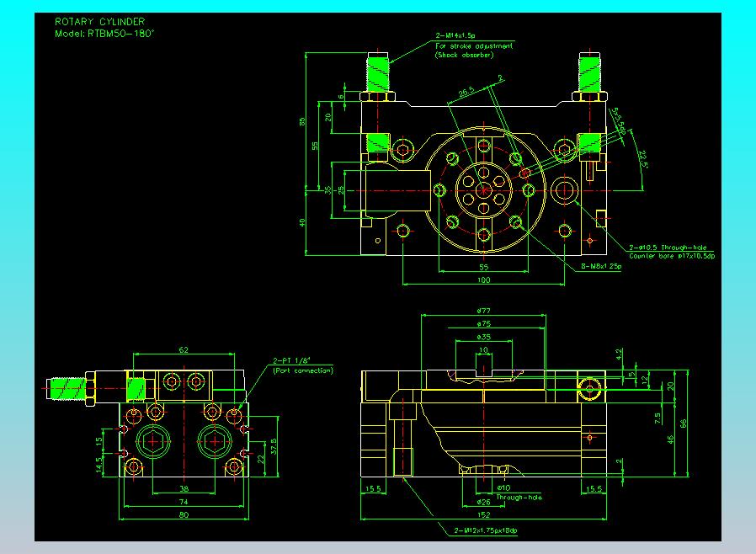Click the "25" vertical dimension
756x554 pixels.
coord(341,190)
